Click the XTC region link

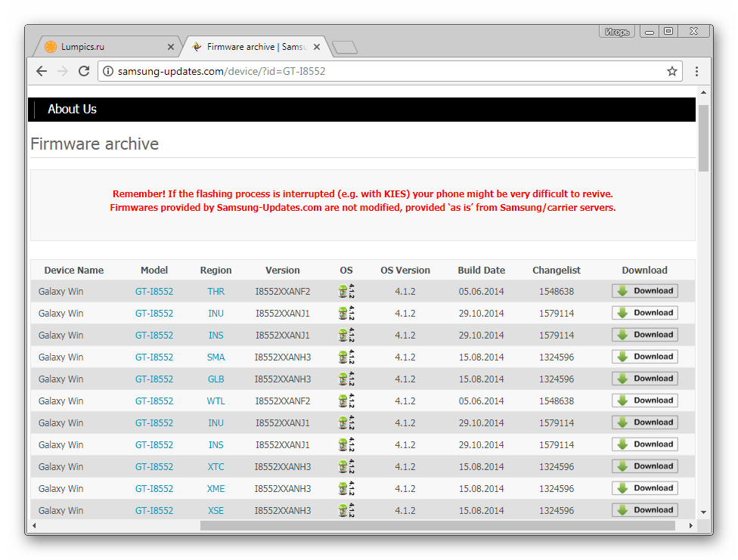(216, 467)
